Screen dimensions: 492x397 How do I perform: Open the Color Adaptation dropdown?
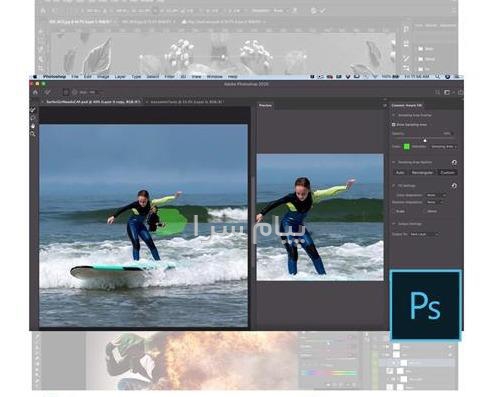tap(436, 195)
